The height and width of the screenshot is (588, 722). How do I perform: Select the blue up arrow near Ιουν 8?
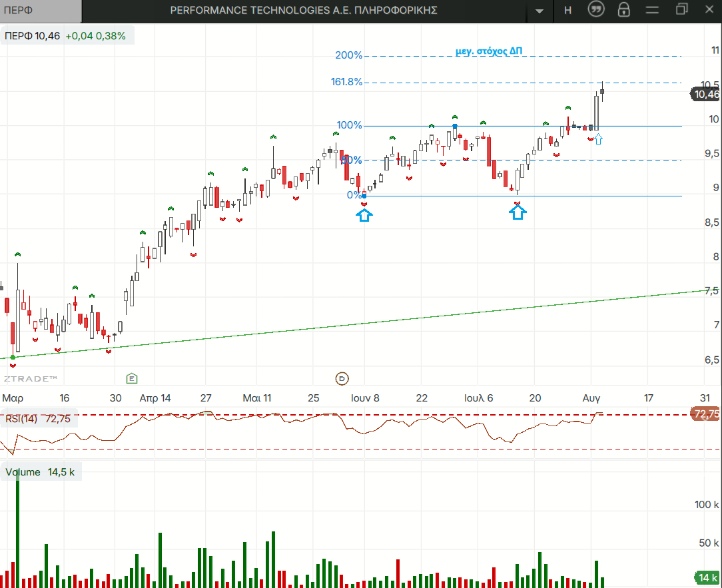click(x=364, y=215)
